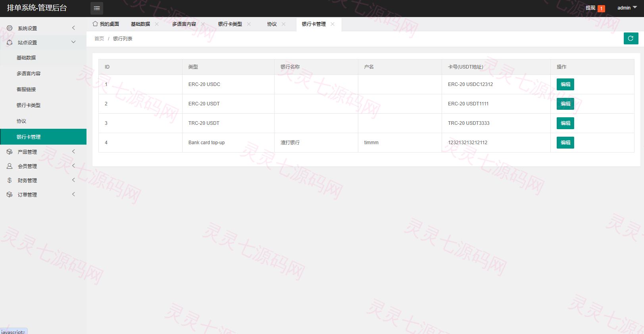Edit the ERC-20 USDC row
Screen dimensions: 644x334
[x=565, y=84]
